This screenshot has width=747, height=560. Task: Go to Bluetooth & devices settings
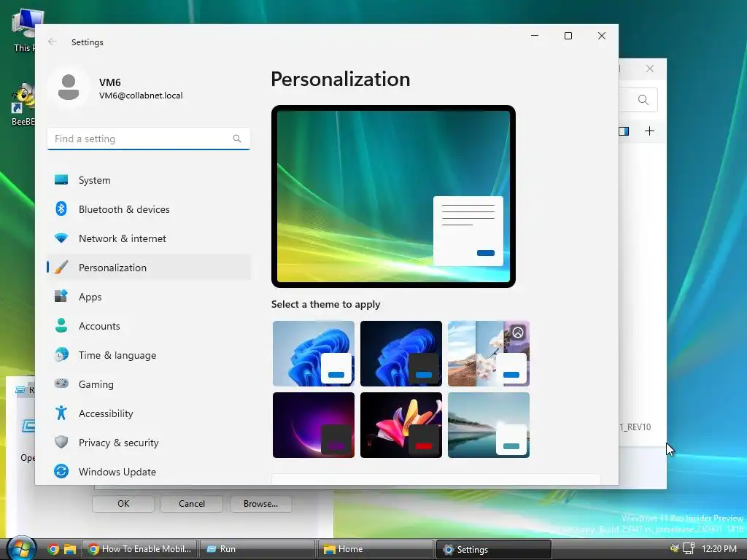tap(149, 209)
